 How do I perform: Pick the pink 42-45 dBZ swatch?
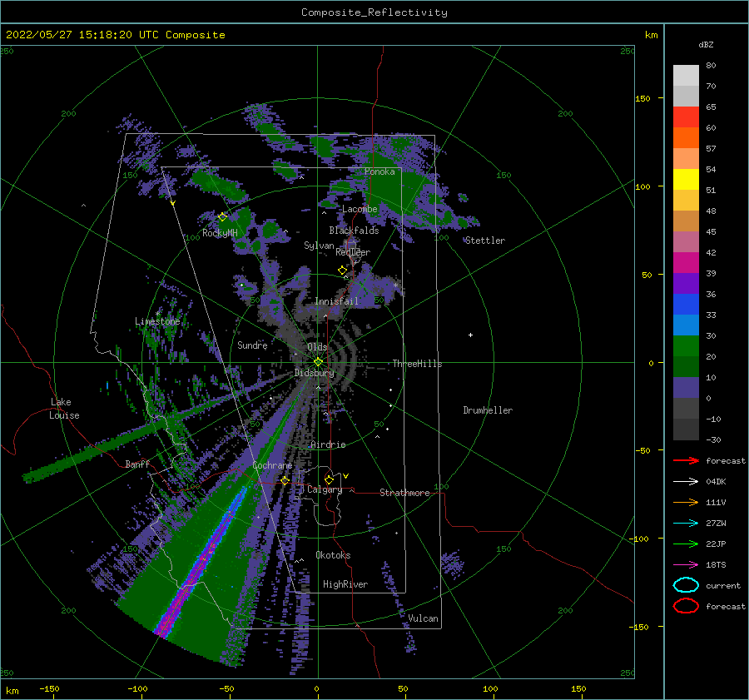[x=686, y=241]
